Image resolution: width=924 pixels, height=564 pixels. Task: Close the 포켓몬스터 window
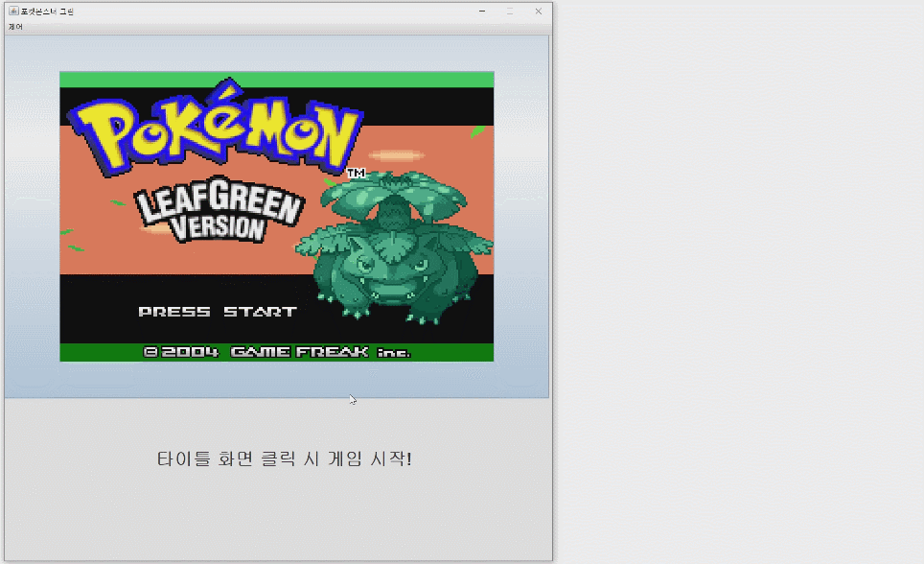pyautogui.click(x=538, y=12)
